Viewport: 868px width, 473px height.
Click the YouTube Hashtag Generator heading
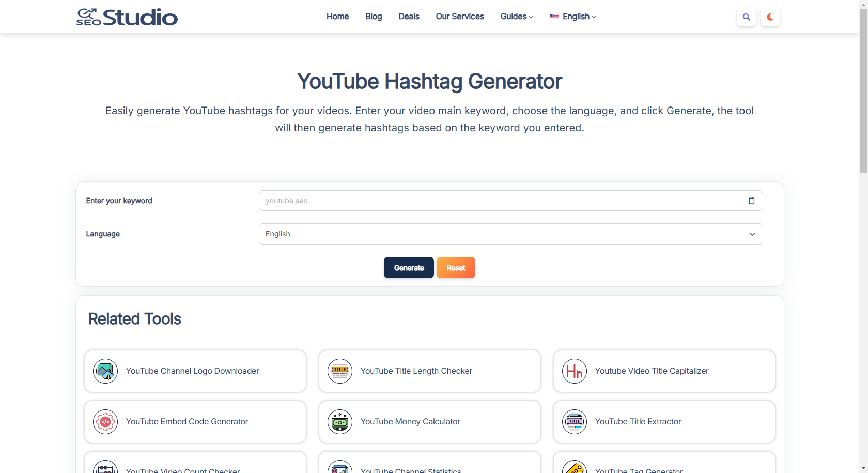[429, 81]
